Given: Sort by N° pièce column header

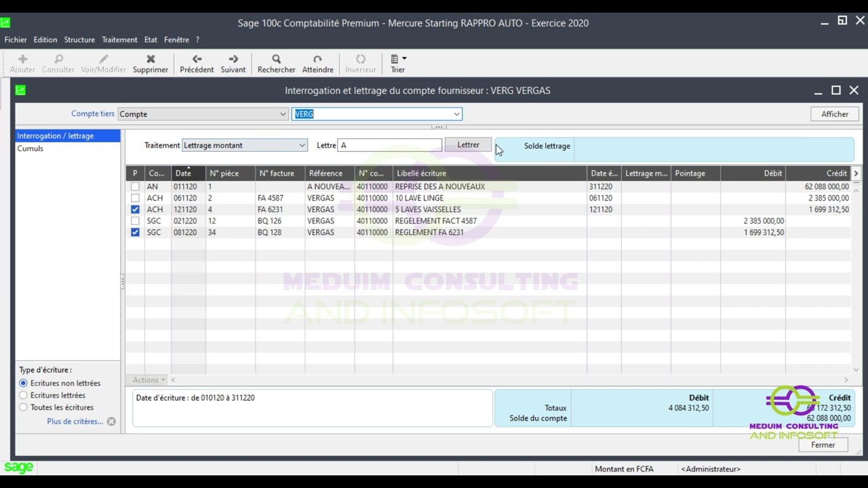Looking at the screenshot, I should [231, 174].
